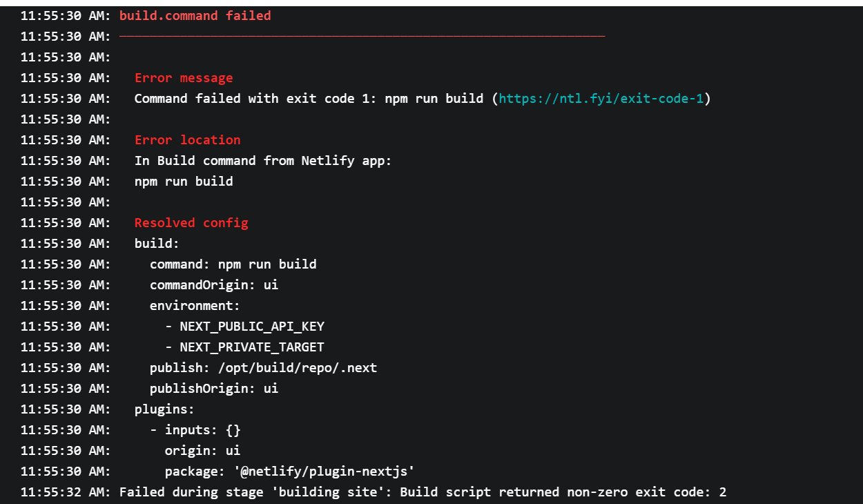Click the 'publishOrigin: ui' line
This screenshot has height=504, width=863.
click(x=214, y=388)
